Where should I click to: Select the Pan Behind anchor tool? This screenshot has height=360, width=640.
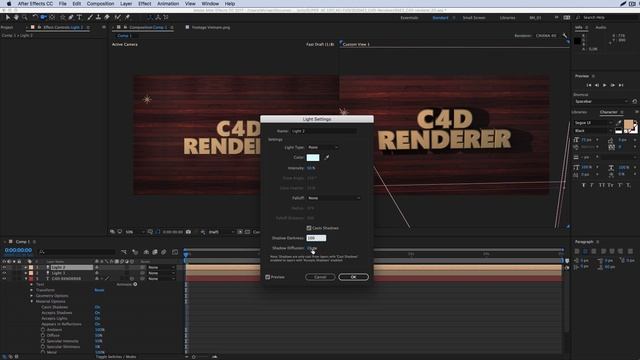[52, 17]
